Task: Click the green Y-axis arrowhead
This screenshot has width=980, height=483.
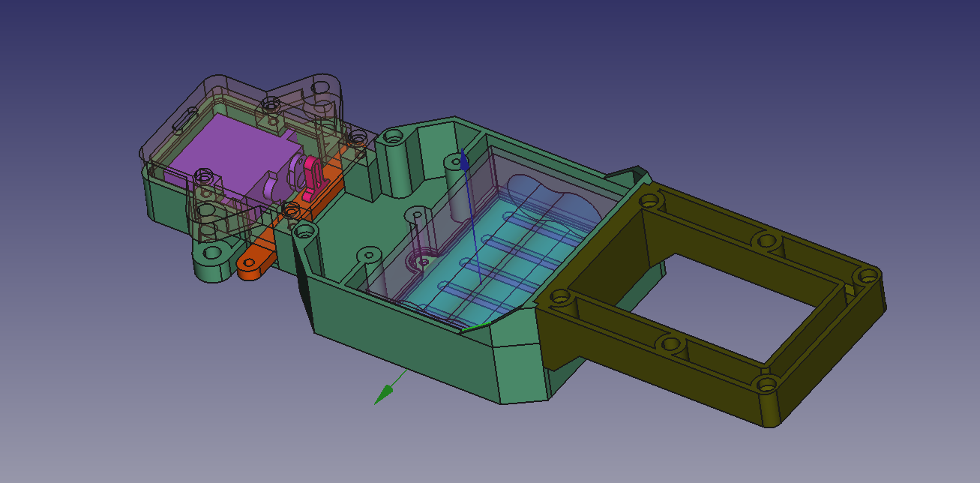Action: [384, 394]
